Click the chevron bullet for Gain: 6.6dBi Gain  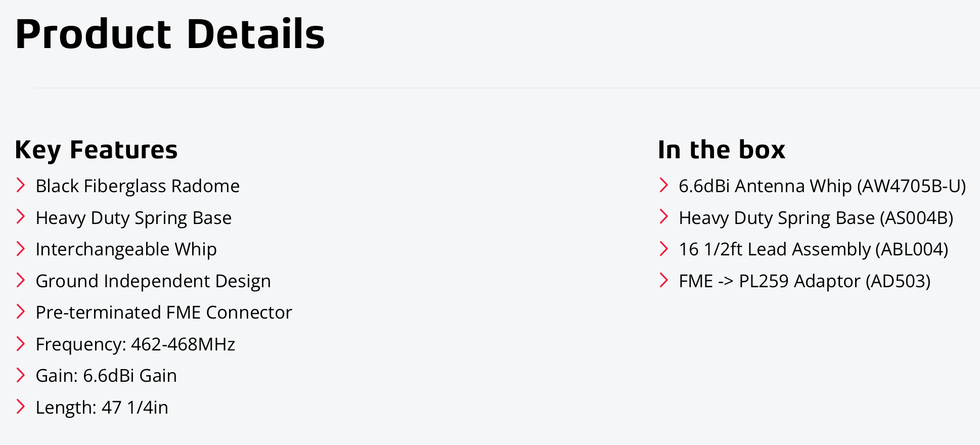(x=21, y=375)
